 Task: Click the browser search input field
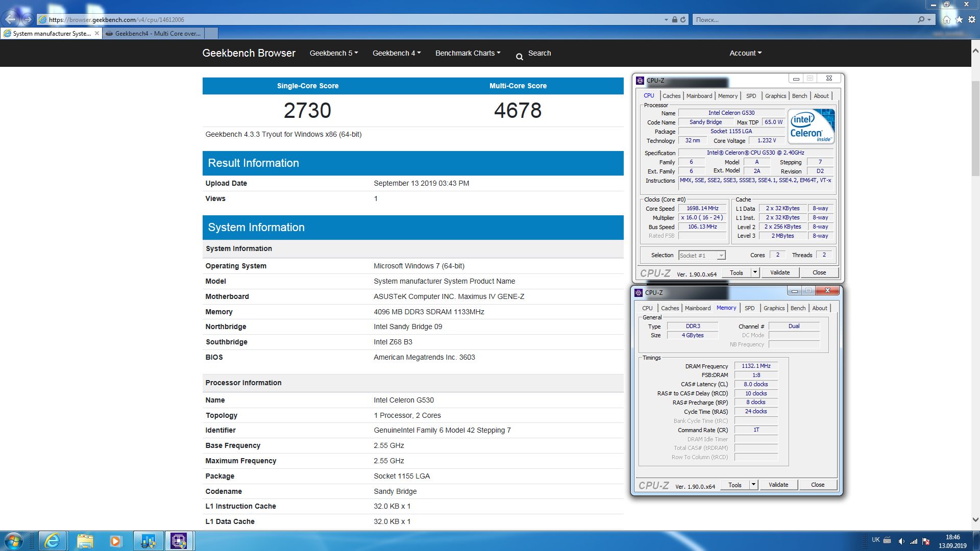pos(804,19)
